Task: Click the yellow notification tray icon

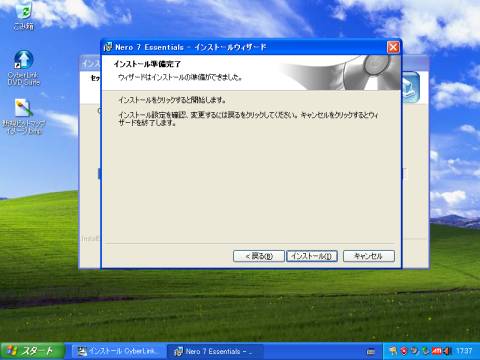Action: pyautogui.click(x=394, y=351)
